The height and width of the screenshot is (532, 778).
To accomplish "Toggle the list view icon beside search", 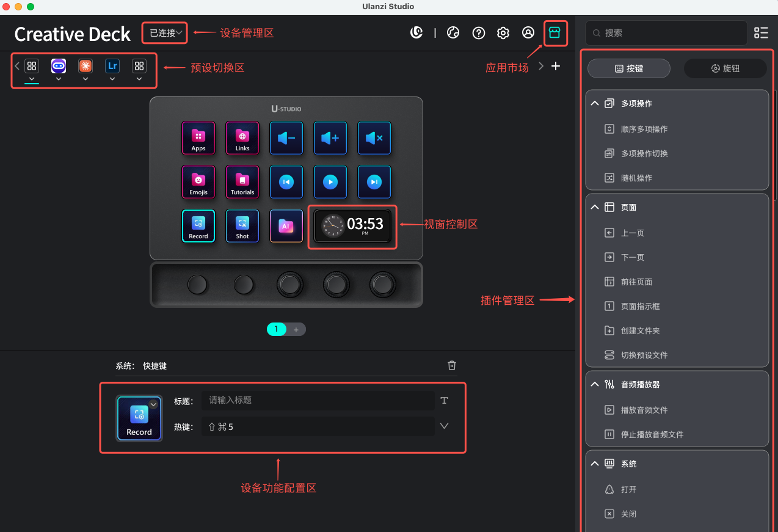I will (761, 33).
